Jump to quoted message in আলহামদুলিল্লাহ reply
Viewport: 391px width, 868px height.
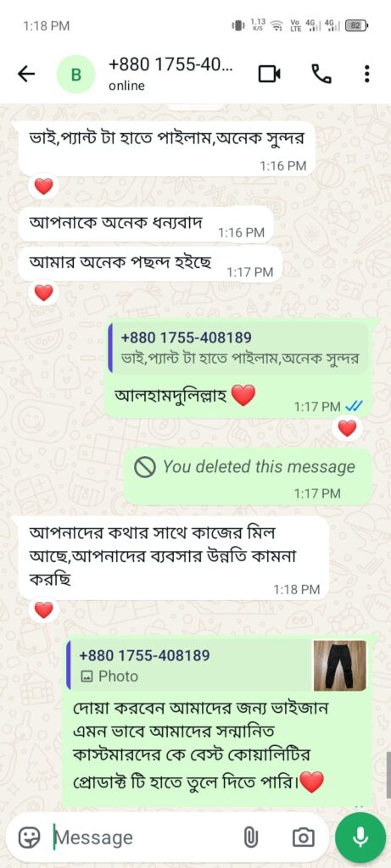coord(238,348)
